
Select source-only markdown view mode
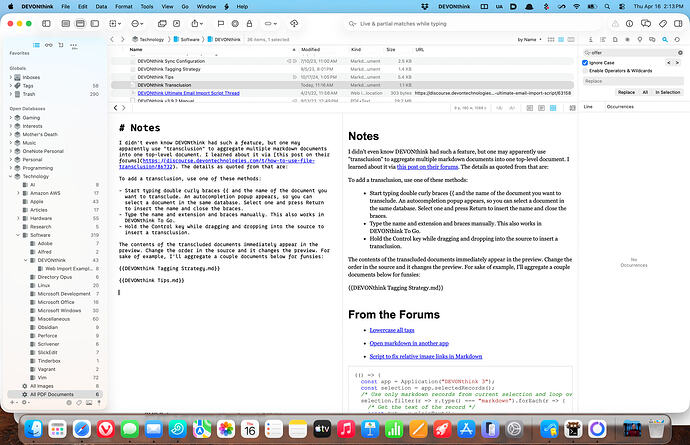529,108
